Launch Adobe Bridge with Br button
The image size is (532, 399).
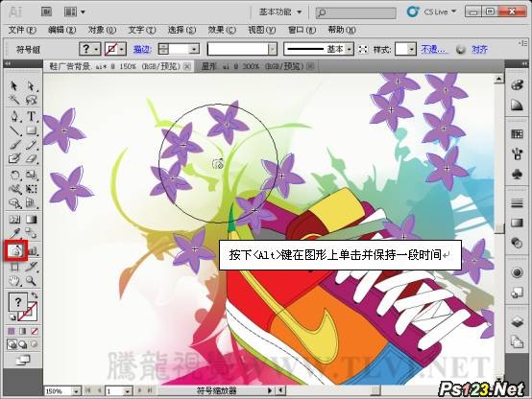coord(46,12)
